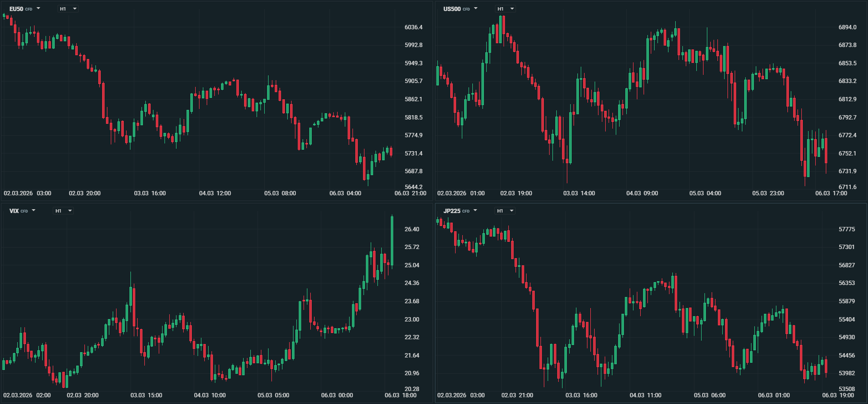Open the EU50 symbol selector dropdown
Image resolution: width=868 pixels, height=404 pixels.
[x=25, y=9]
